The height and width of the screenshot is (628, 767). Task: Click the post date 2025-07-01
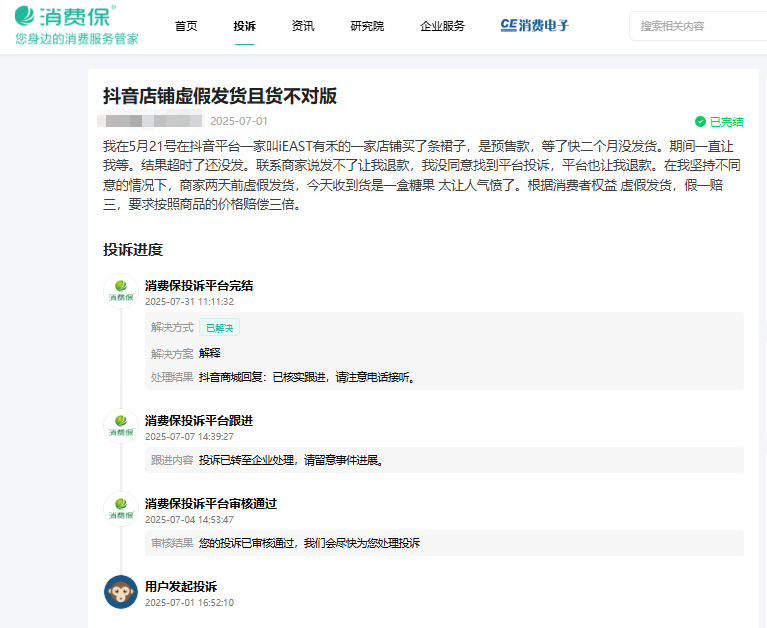239,121
